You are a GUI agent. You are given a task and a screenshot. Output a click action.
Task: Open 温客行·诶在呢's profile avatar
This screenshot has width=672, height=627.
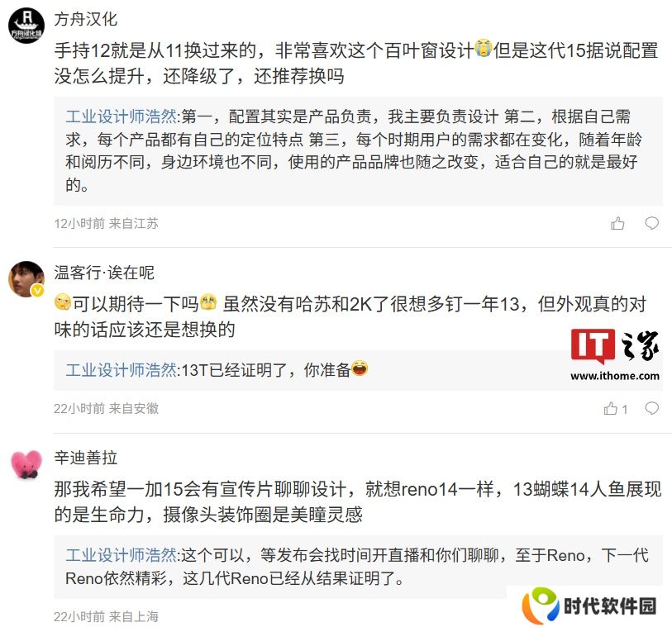pos(26,279)
